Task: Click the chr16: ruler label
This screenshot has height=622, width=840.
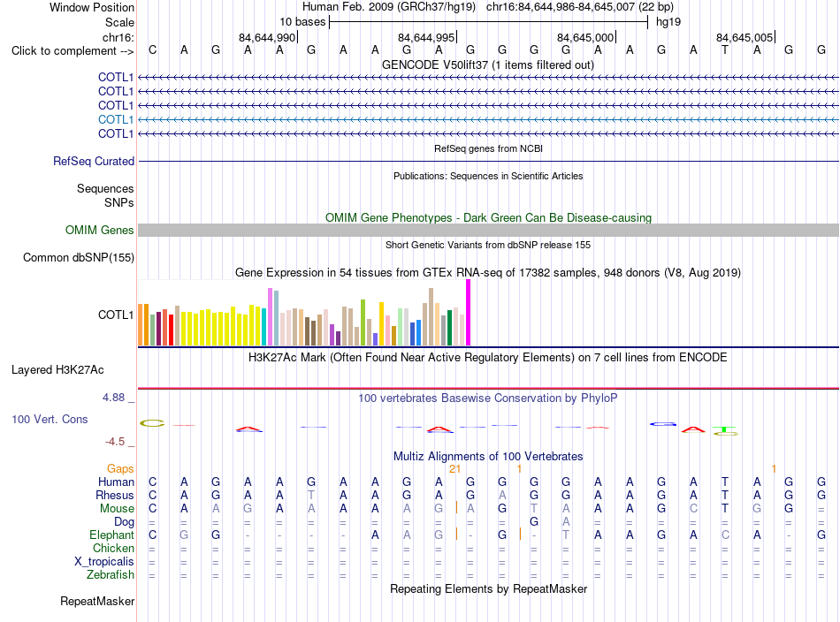Action: (x=118, y=37)
